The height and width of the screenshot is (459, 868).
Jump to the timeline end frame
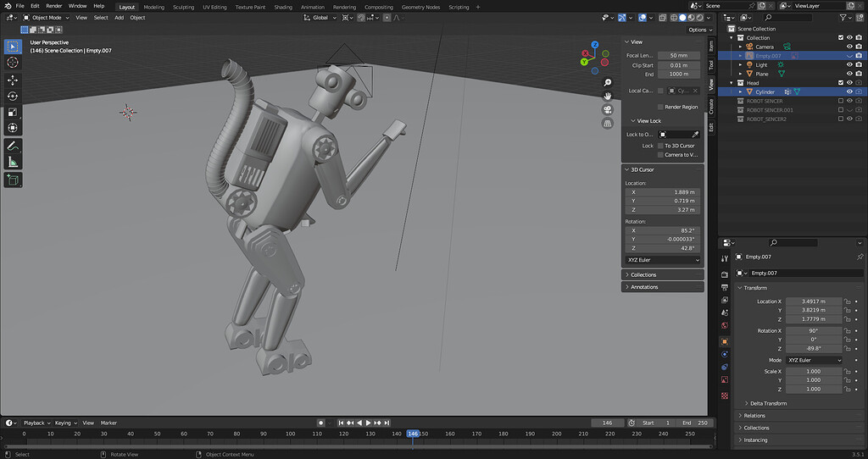[x=387, y=423]
